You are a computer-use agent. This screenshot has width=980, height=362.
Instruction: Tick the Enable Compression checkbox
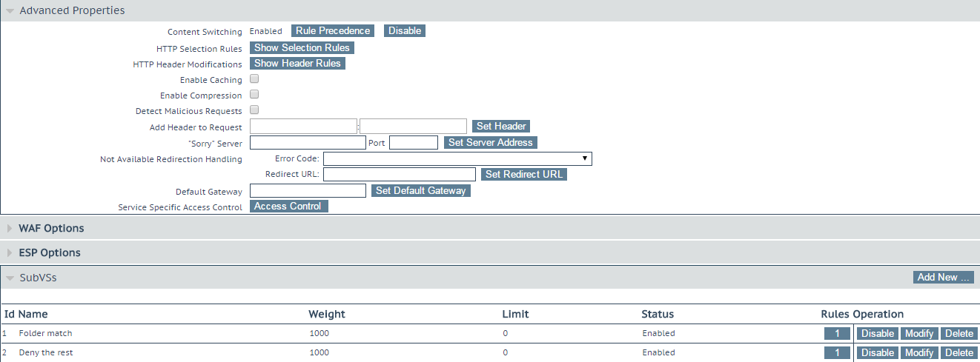254,94
